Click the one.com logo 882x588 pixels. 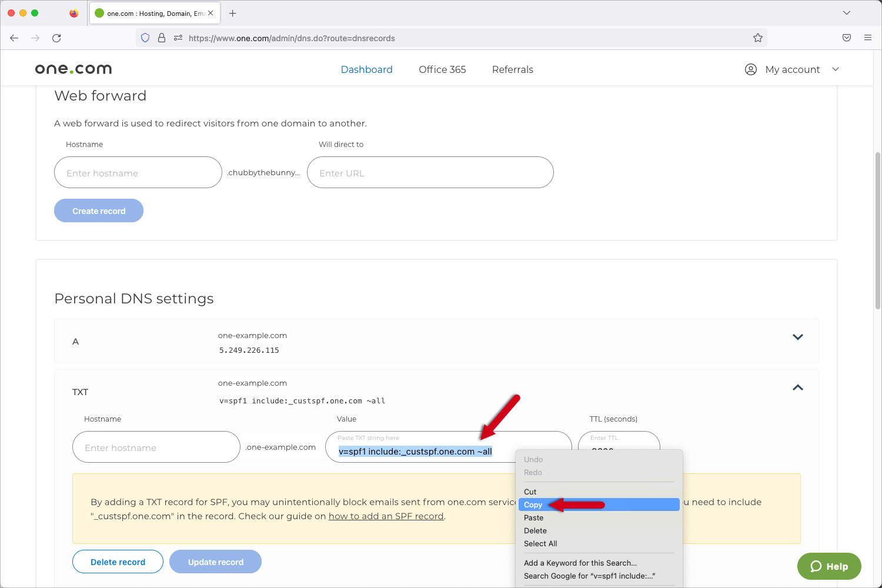tap(73, 68)
